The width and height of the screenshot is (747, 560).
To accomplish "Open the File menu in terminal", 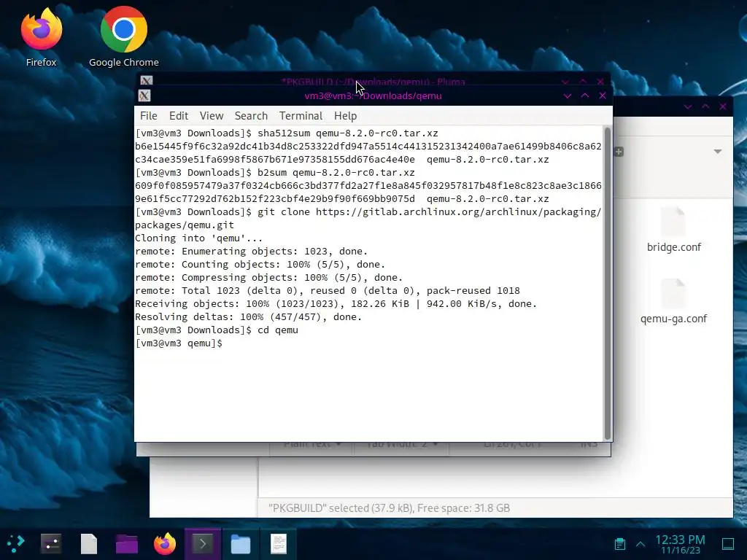I will pos(148,116).
